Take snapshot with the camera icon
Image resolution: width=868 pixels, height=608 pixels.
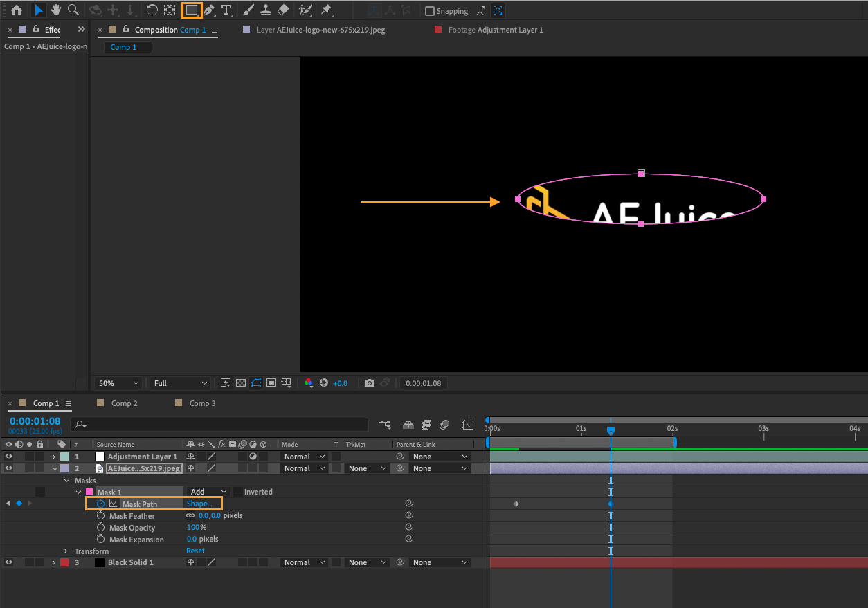pos(370,383)
